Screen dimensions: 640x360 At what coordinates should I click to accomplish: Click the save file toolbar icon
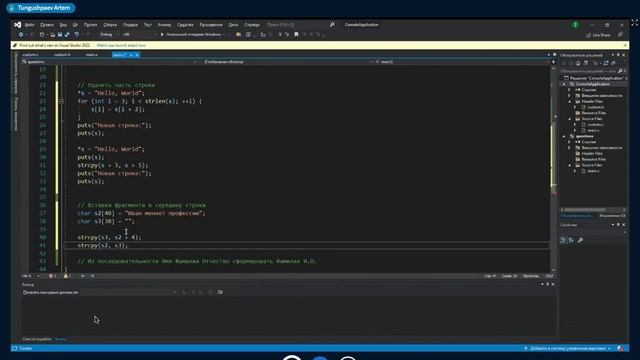click(60, 35)
